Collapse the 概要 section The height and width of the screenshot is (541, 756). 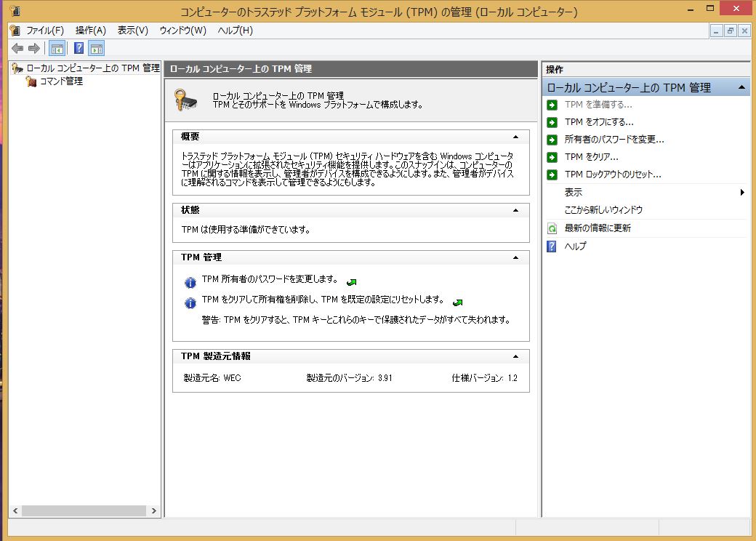click(515, 137)
